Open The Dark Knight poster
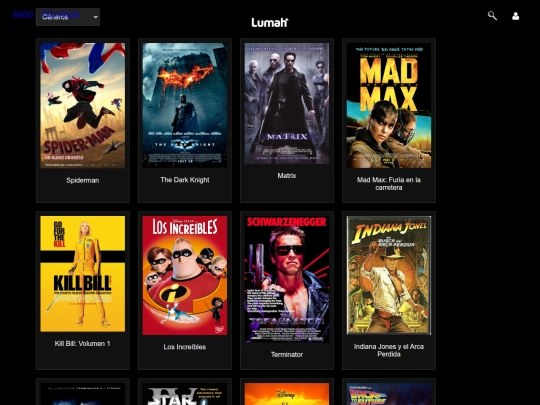 tap(185, 105)
